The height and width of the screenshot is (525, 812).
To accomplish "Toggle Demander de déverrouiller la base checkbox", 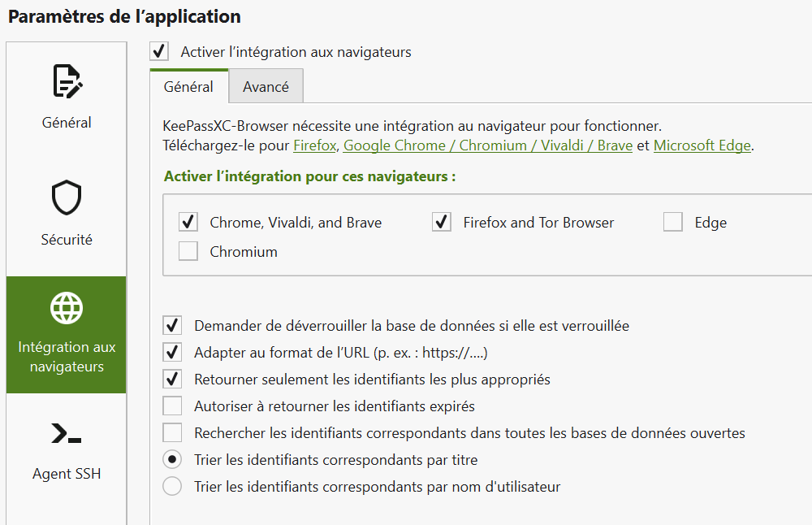I will [172, 325].
